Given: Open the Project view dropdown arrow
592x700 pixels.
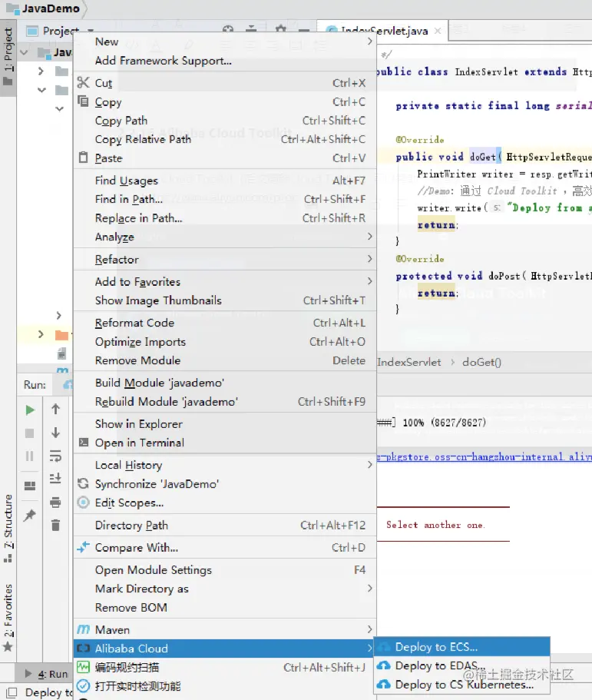Looking at the screenshot, I should (x=91, y=31).
